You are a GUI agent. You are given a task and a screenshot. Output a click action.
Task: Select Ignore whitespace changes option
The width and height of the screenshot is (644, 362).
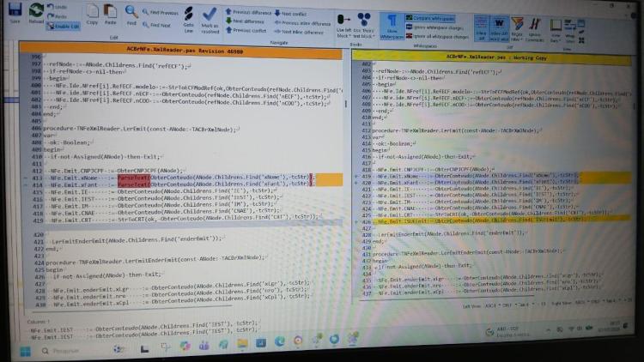435,27
